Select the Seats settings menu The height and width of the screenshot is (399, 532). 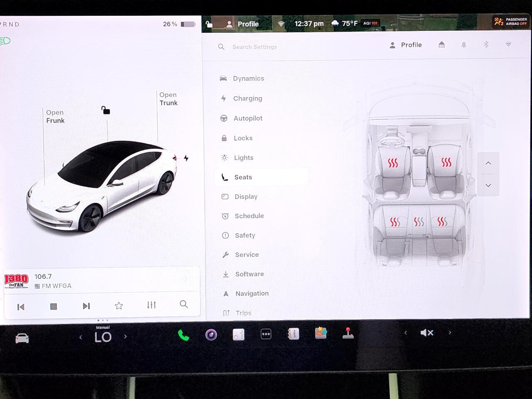[x=261, y=177]
